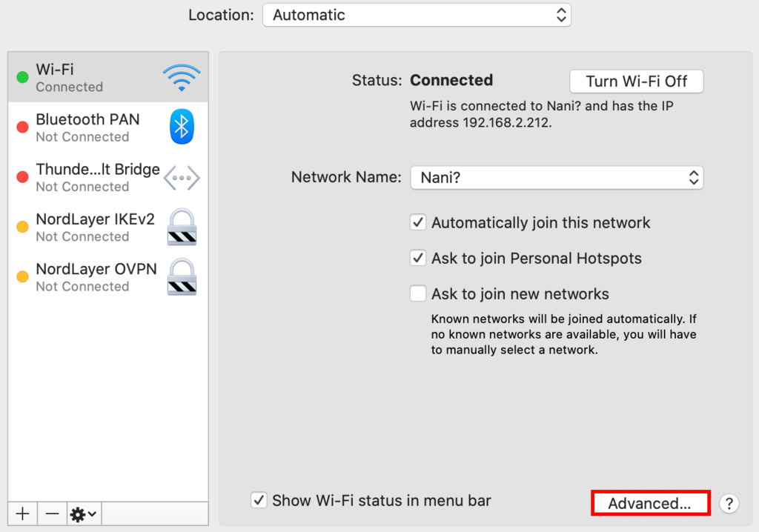Expand the Network Name dropdown
759x532 pixels.
pos(556,178)
